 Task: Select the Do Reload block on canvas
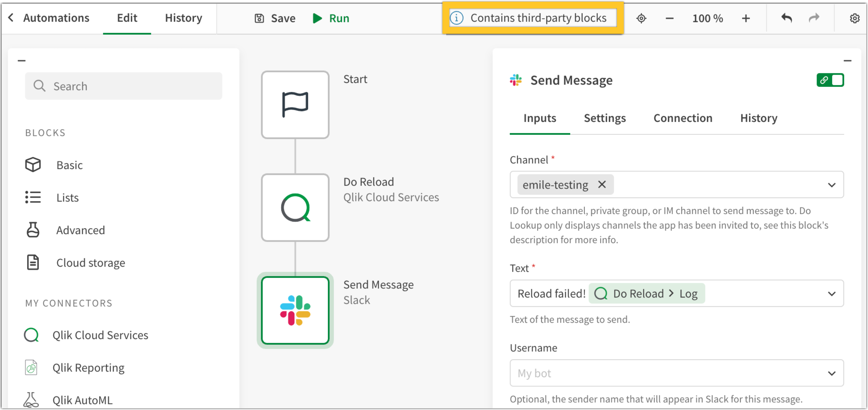(295, 207)
